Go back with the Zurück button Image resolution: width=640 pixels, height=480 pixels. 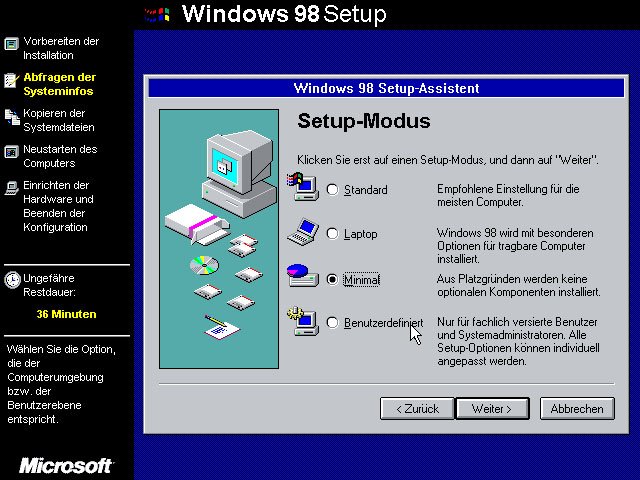tap(417, 408)
